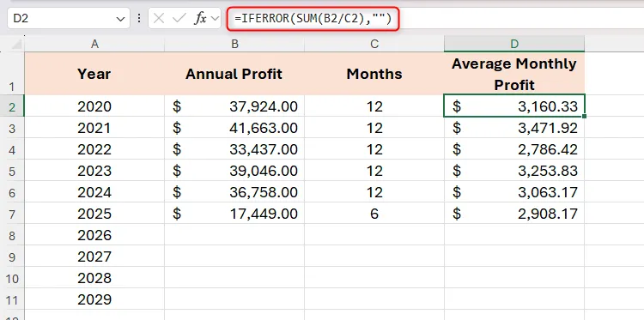Select column B header
The image size is (644, 320).
pos(234,44)
